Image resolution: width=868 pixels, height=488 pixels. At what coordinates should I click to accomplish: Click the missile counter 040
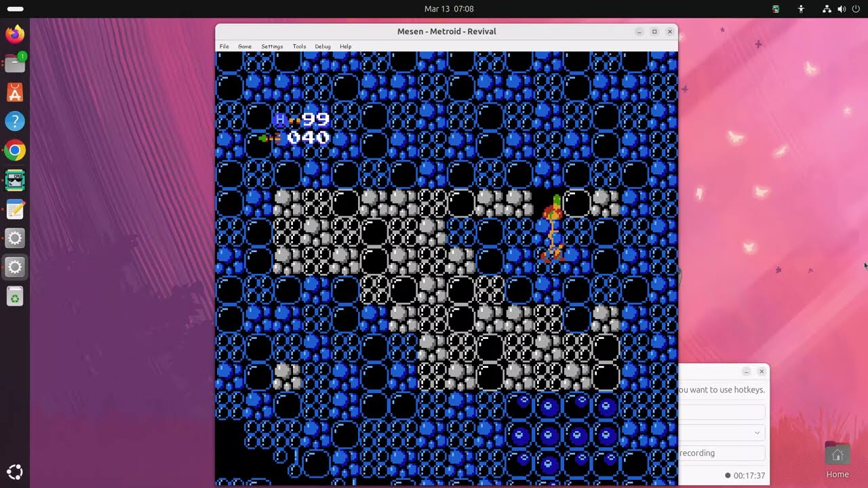308,138
